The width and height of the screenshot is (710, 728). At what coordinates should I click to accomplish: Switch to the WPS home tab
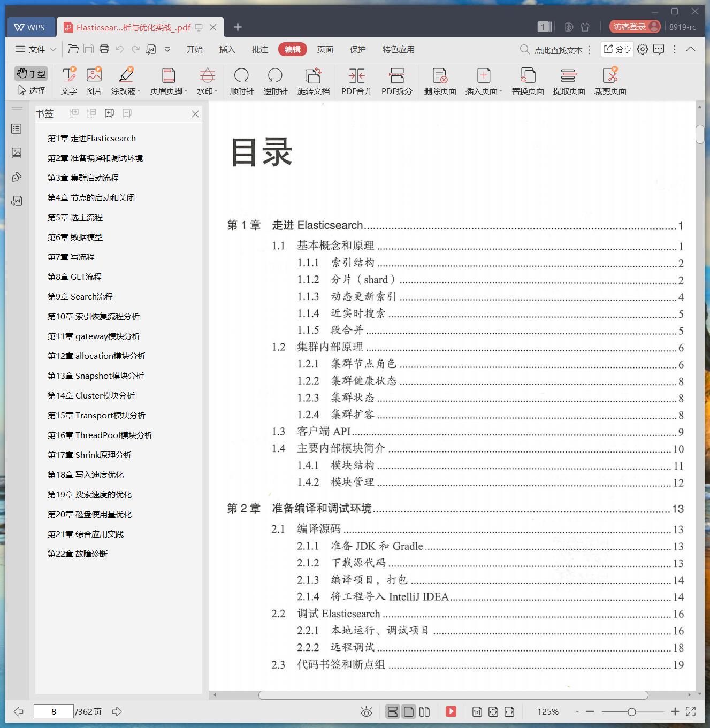click(x=30, y=27)
